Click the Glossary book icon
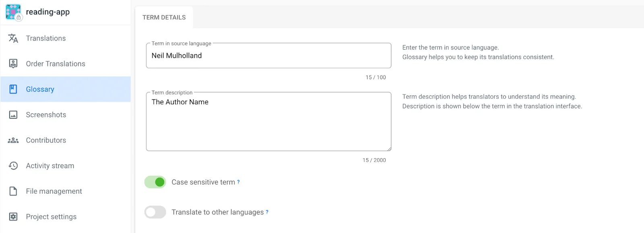This screenshot has height=233, width=644. point(13,89)
